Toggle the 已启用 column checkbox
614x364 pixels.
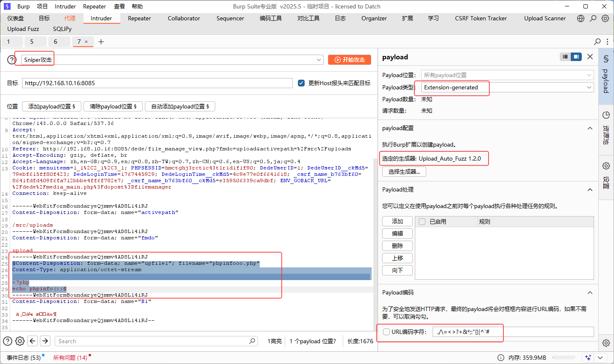click(x=422, y=222)
